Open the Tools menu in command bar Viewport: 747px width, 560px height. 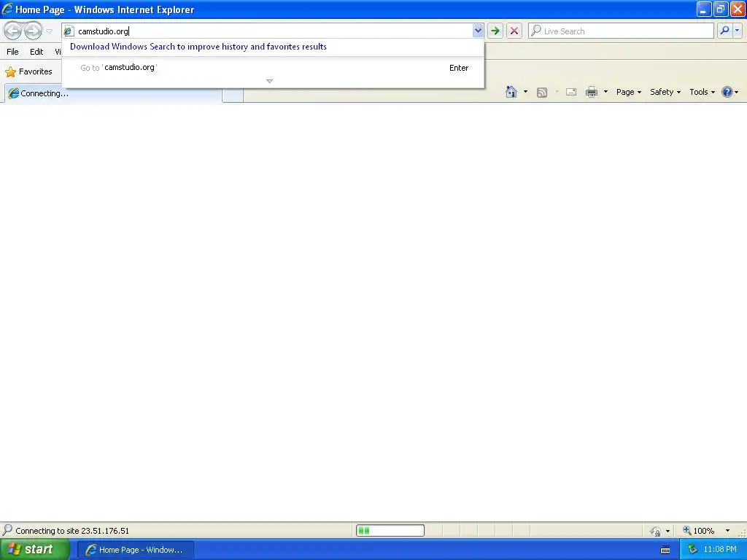pos(702,92)
